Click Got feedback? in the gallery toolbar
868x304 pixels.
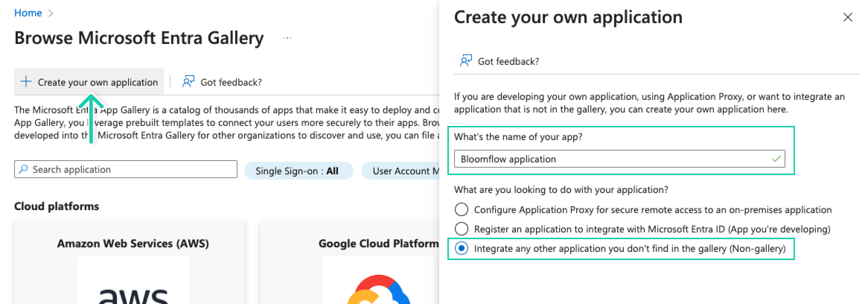pos(231,82)
